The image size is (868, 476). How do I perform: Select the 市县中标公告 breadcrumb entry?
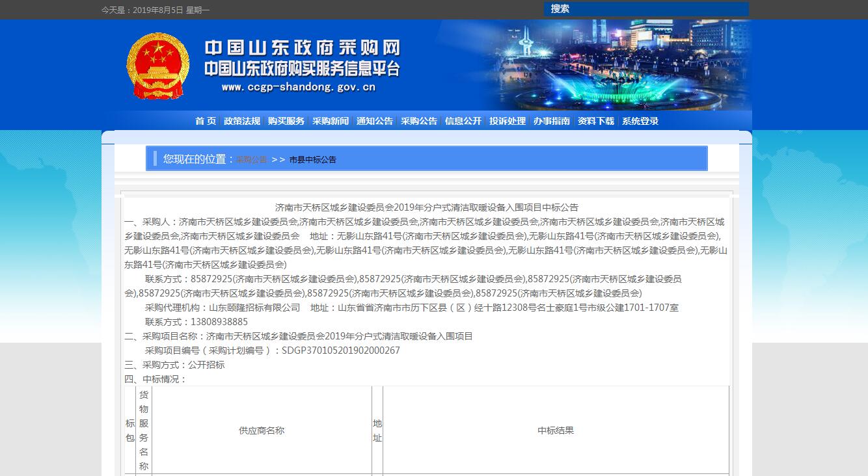(x=312, y=159)
